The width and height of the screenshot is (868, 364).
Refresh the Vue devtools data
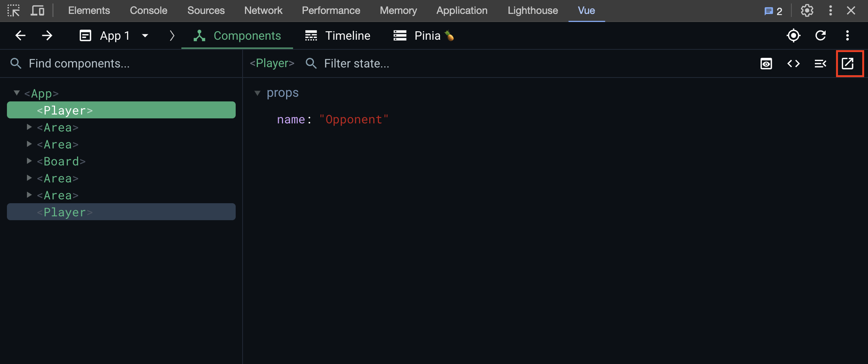[821, 35]
